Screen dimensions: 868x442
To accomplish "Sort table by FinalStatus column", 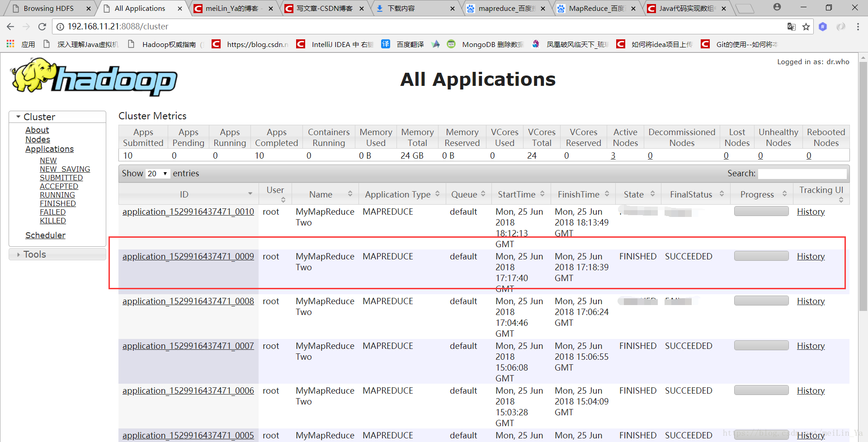I will [x=722, y=193].
